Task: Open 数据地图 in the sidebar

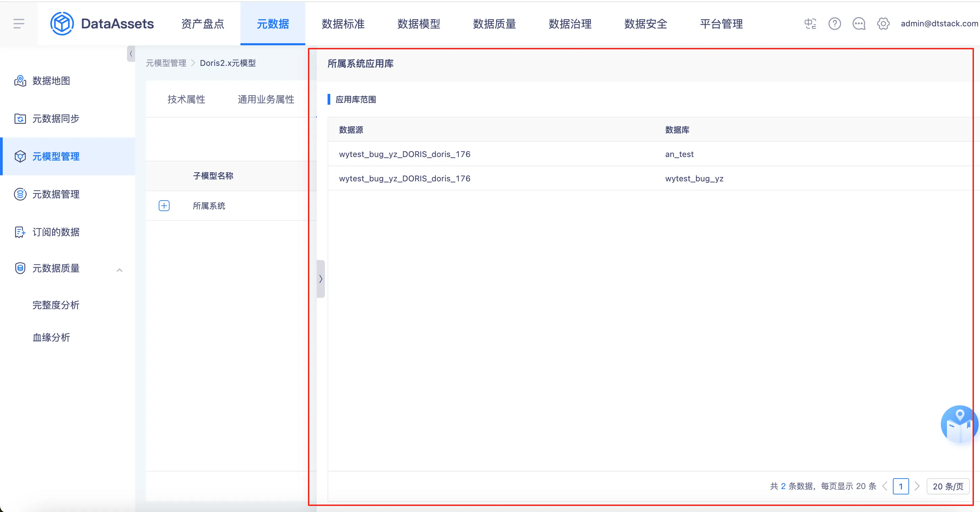Action: 51,81
